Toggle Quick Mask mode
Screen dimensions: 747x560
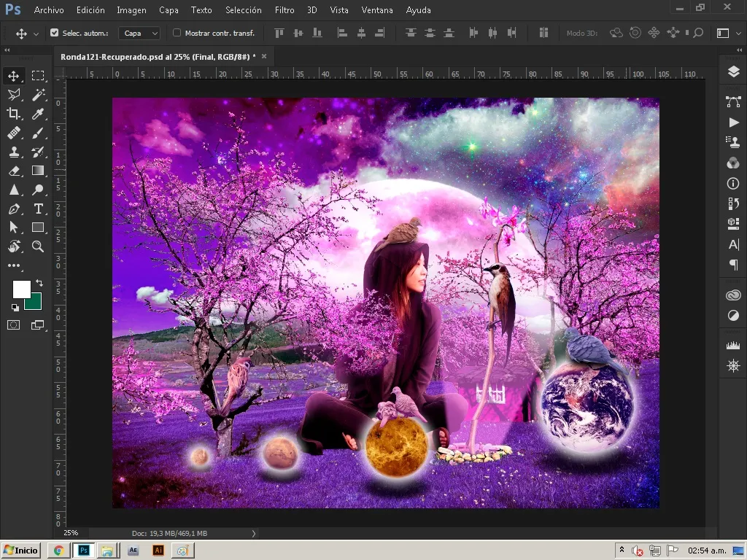coord(14,325)
